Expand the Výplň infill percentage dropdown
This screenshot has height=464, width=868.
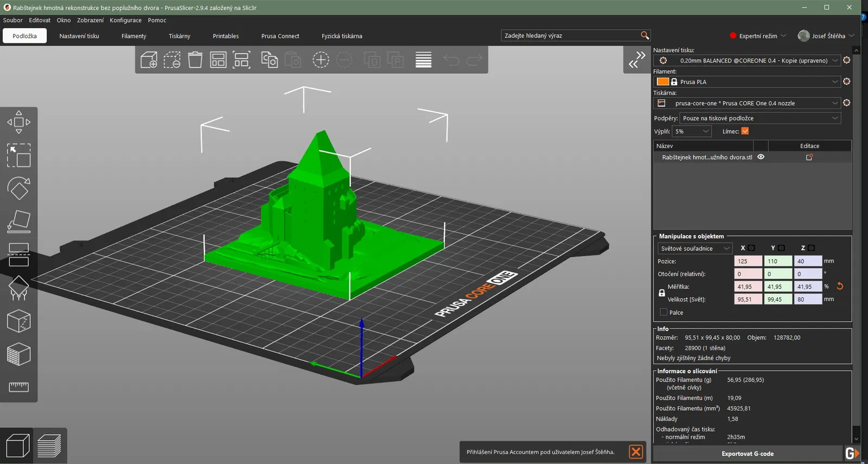692,131
